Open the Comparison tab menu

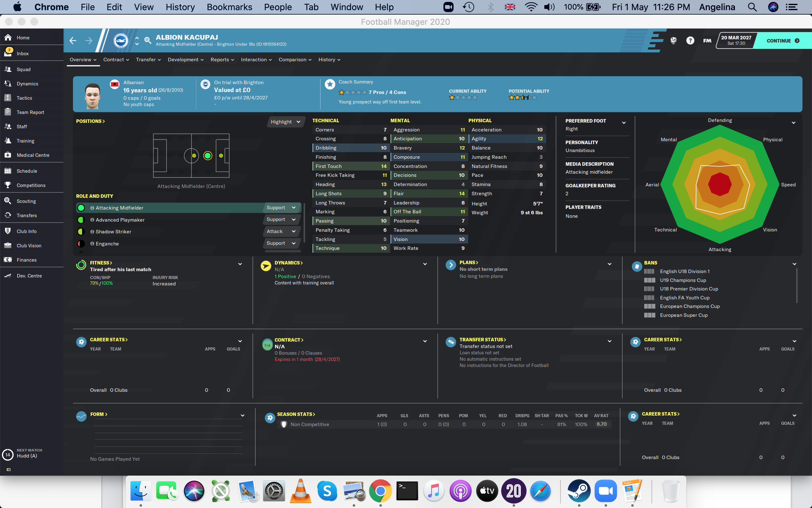click(x=295, y=59)
